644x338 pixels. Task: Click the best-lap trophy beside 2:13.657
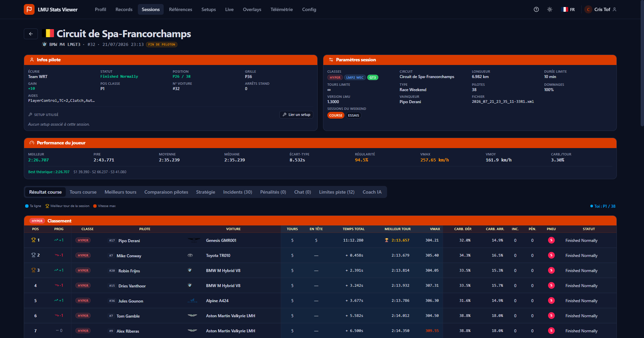click(387, 240)
